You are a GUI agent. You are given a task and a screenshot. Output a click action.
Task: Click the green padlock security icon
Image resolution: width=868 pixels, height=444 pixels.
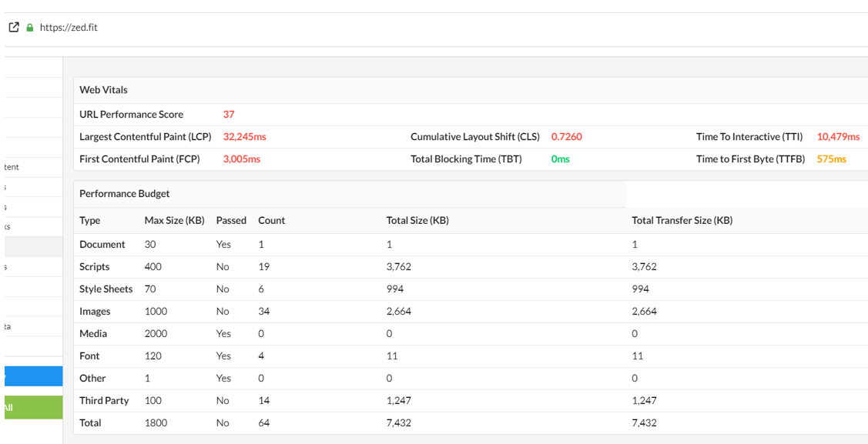pyautogui.click(x=30, y=28)
